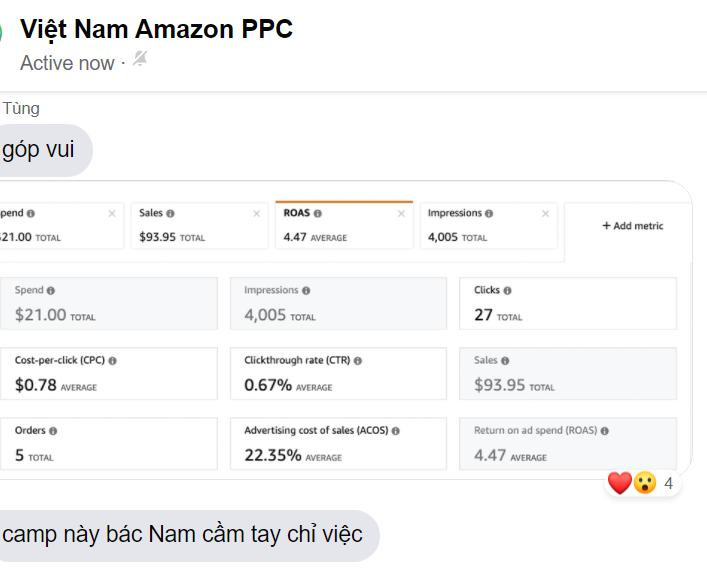Remove the ROAS metric tab

point(402,214)
